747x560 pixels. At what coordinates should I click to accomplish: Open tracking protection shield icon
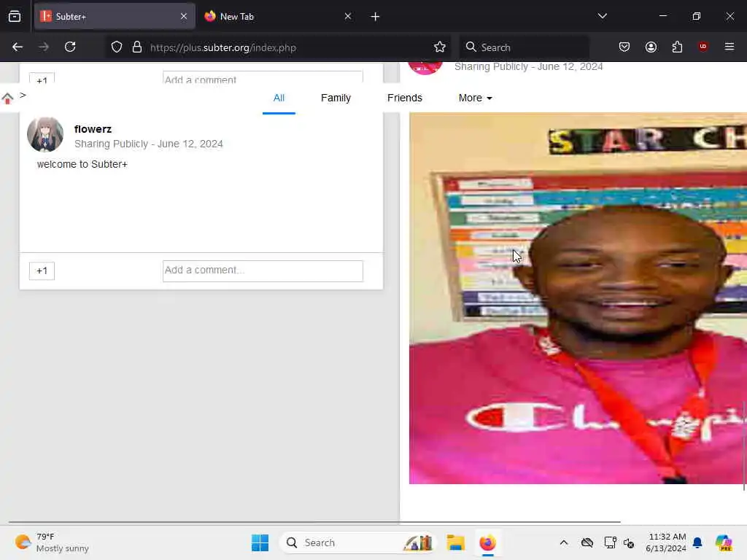(x=117, y=47)
